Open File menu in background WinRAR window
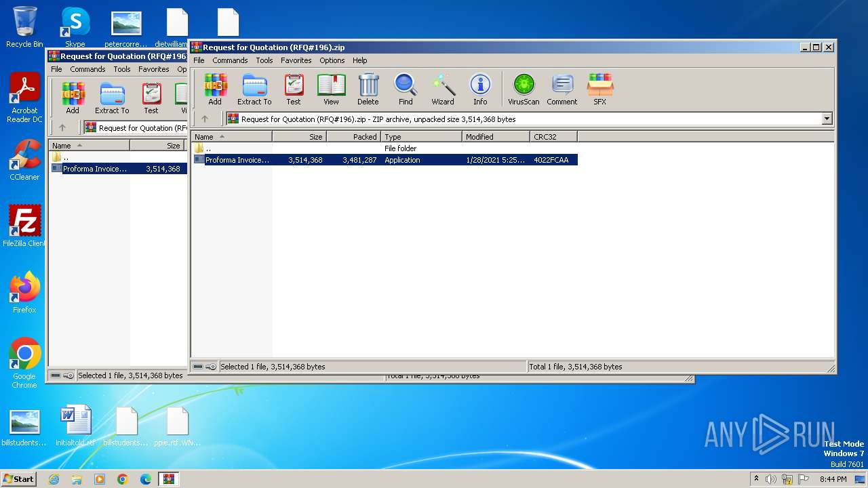The image size is (868, 488). pos(56,69)
